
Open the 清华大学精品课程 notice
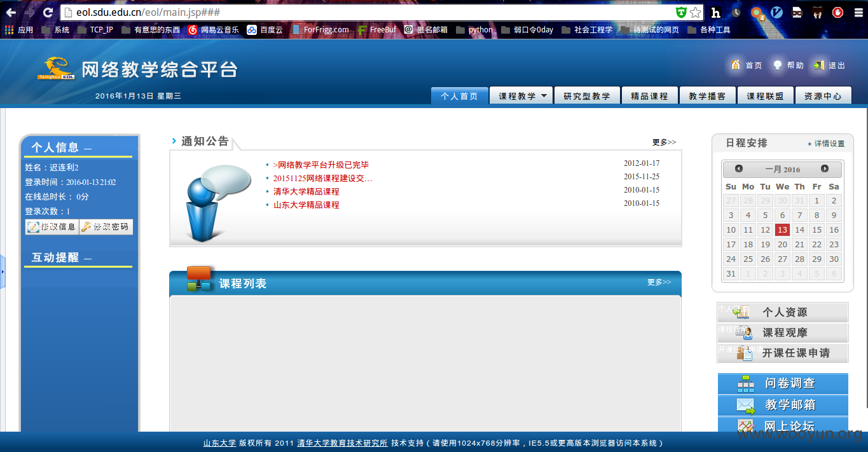(x=306, y=191)
